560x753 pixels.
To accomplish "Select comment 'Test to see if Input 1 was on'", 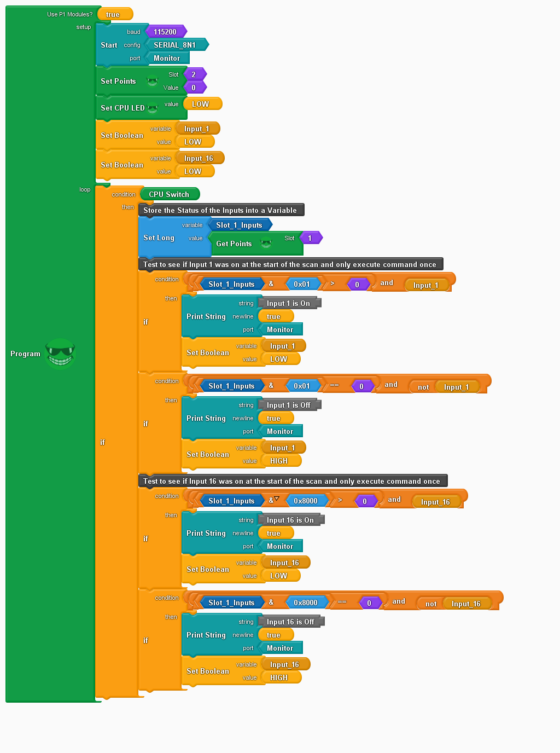I will 290,264.
